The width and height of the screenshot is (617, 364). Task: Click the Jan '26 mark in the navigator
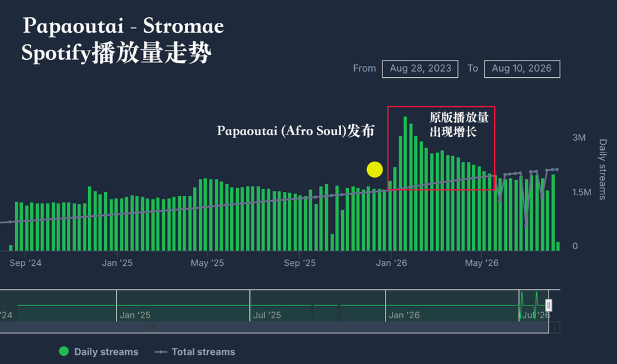(404, 315)
